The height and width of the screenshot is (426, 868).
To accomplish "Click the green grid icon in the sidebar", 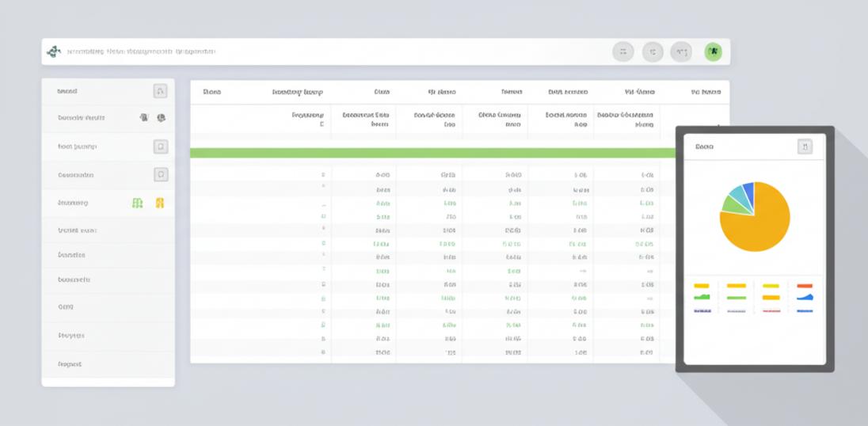I will click(138, 203).
